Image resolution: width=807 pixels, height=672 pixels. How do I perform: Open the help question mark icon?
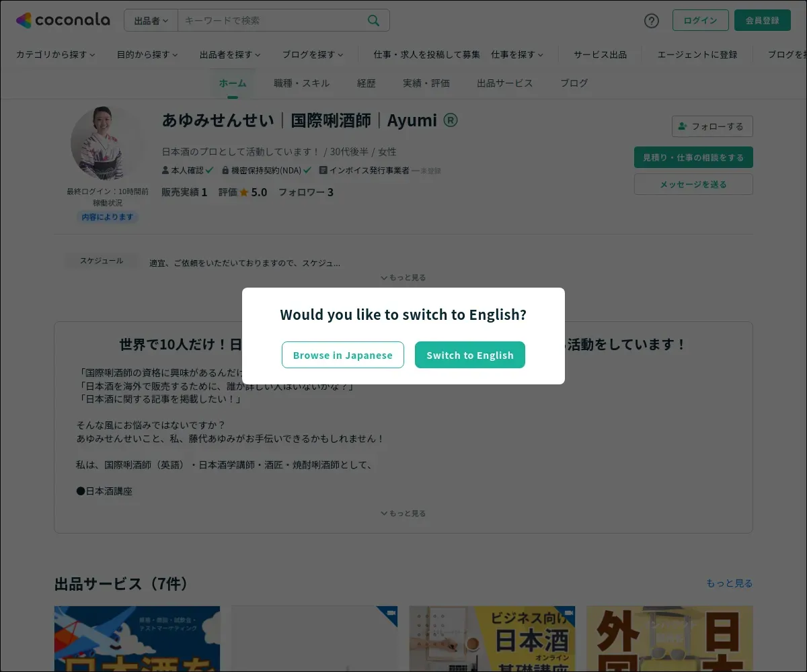[652, 20]
